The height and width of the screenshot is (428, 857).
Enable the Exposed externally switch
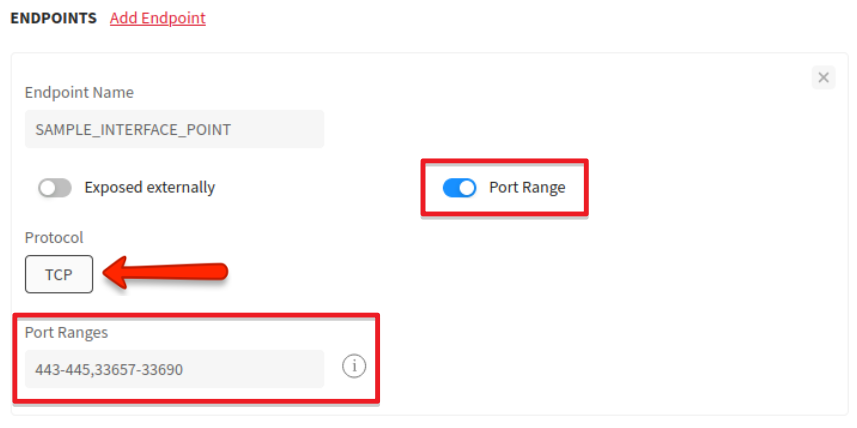point(55,188)
